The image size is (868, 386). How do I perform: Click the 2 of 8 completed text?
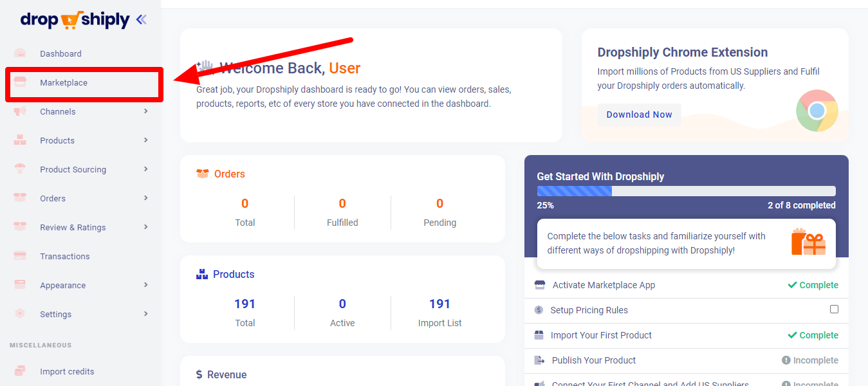802,205
